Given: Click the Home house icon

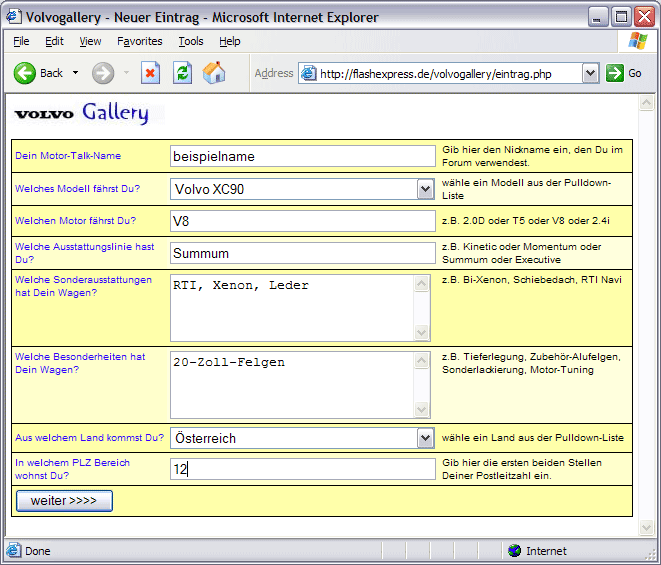Looking at the screenshot, I should click(214, 73).
